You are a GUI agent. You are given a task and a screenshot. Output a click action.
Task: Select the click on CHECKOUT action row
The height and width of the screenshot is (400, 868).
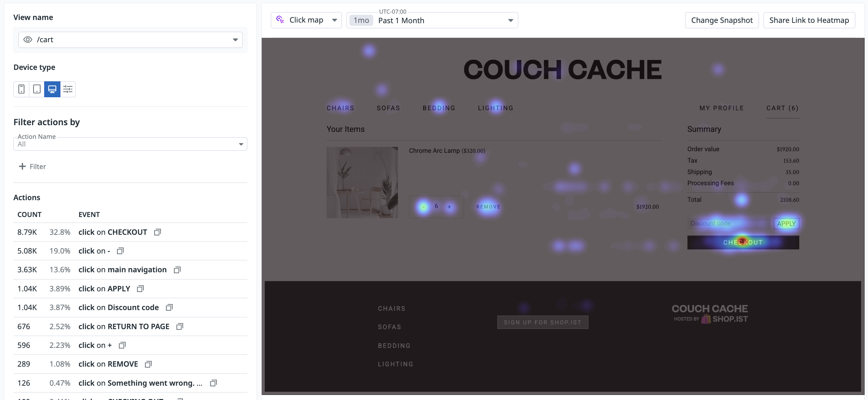(113, 232)
